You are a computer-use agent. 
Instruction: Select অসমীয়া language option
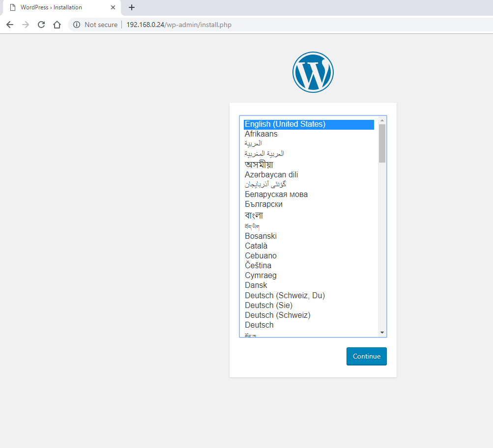[x=309, y=164]
